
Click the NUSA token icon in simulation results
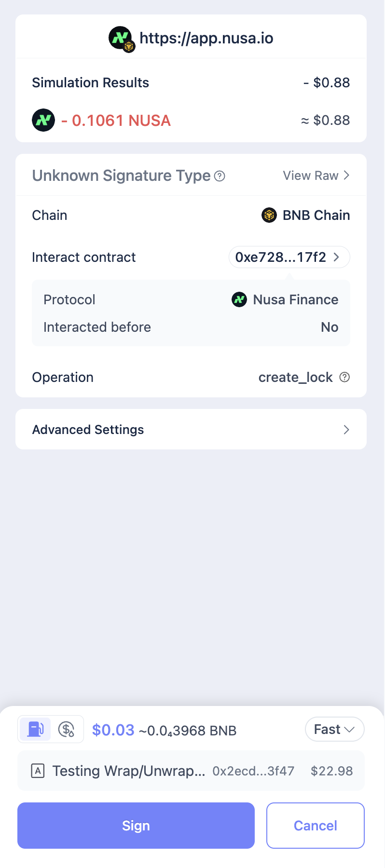click(43, 120)
